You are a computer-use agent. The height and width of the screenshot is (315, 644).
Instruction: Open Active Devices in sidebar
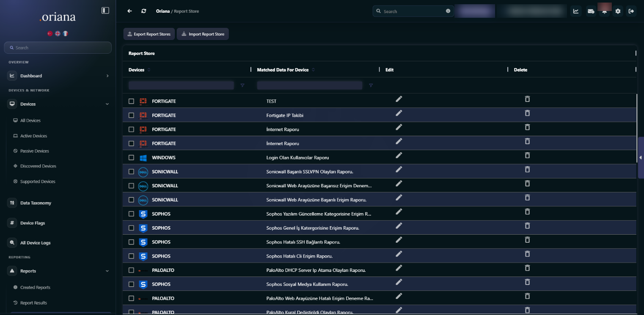(33, 136)
